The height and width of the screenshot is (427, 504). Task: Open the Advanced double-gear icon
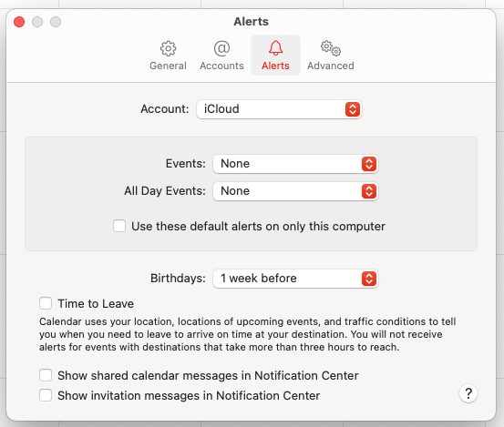[331, 48]
